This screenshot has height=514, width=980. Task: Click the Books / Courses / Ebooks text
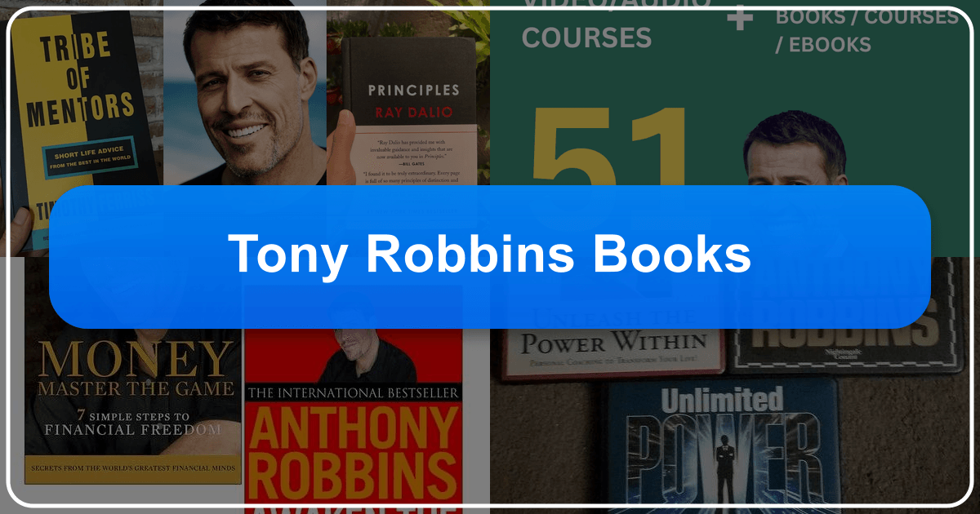click(x=867, y=30)
